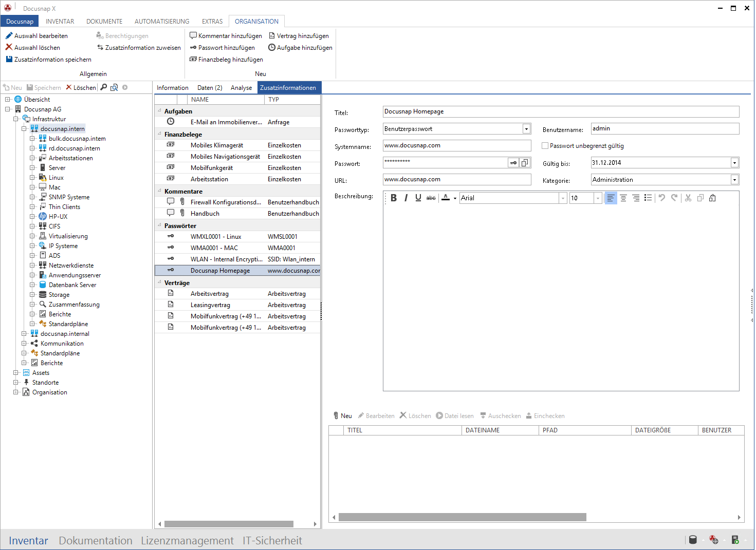This screenshot has height=550, width=756.
Task: Click the attachment table horizontal scrollbar
Action: tap(462, 517)
